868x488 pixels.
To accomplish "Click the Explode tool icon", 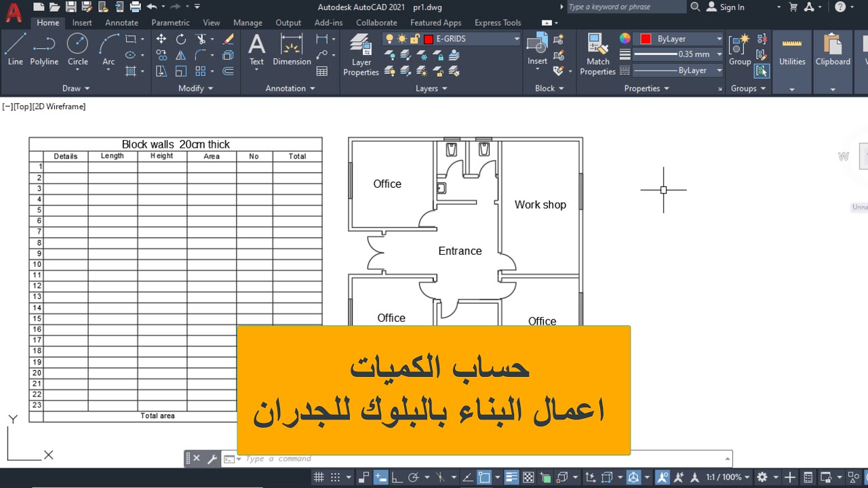I will (229, 55).
